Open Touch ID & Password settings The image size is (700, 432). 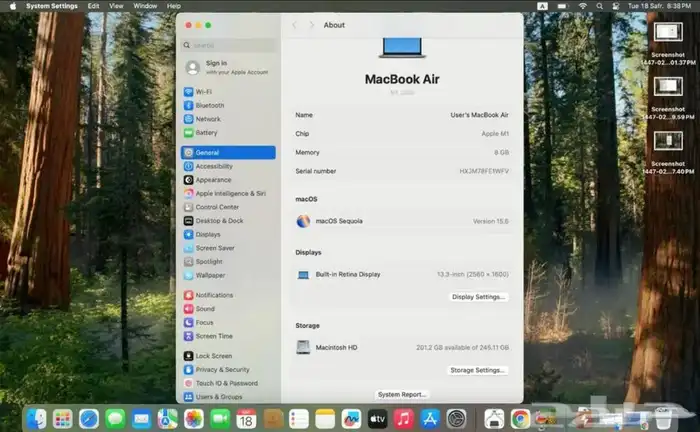pyautogui.click(x=228, y=383)
